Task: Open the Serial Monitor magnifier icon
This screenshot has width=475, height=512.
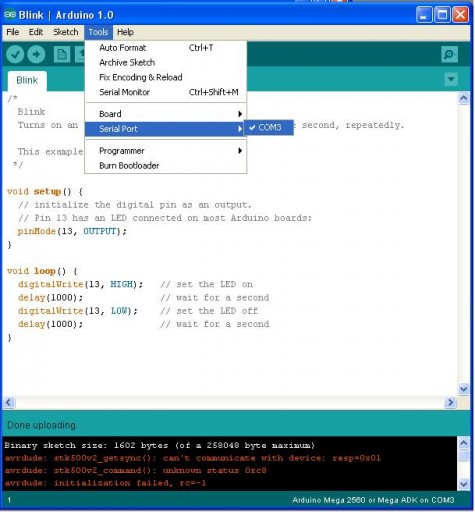Action: [450, 54]
